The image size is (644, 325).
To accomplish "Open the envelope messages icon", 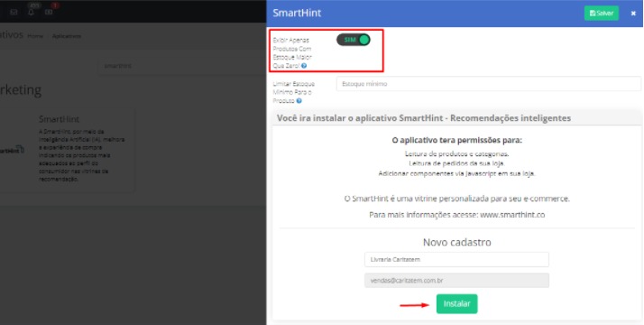I will pos(14,13).
